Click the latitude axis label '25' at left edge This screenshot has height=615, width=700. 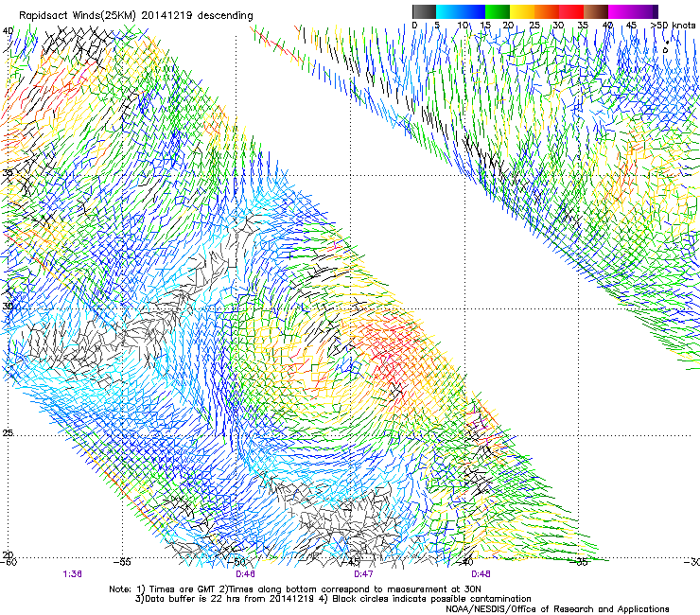[x=8, y=432]
